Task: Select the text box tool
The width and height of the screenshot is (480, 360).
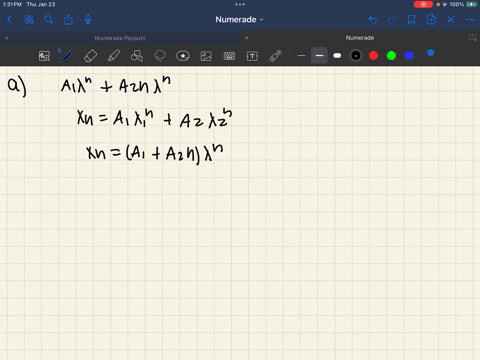Action: coord(252,56)
